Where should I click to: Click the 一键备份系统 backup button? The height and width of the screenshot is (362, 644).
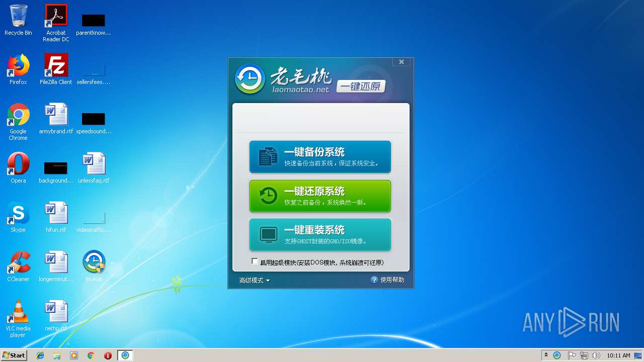(320, 157)
